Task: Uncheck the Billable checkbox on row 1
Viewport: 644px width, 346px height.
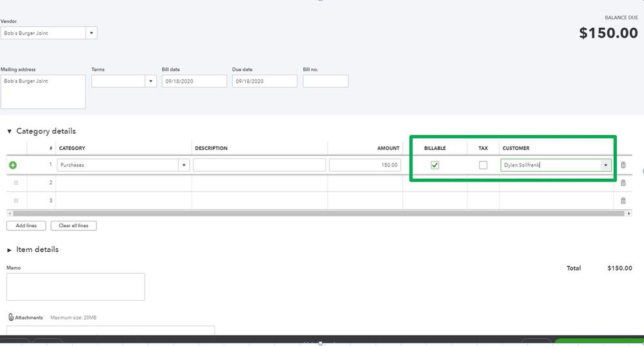Action: [434, 165]
